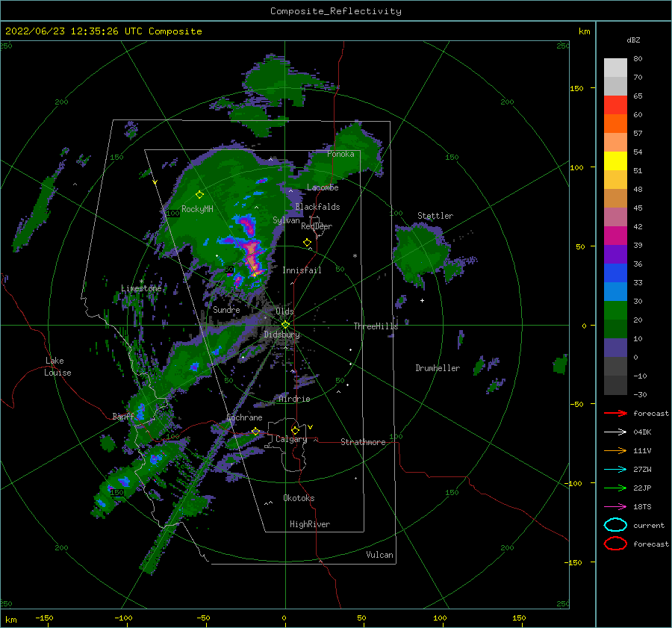The width and height of the screenshot is (672, 628).
Task: Click the Airdrie city label
Action: pyautogui.click(x=294, y=399)
